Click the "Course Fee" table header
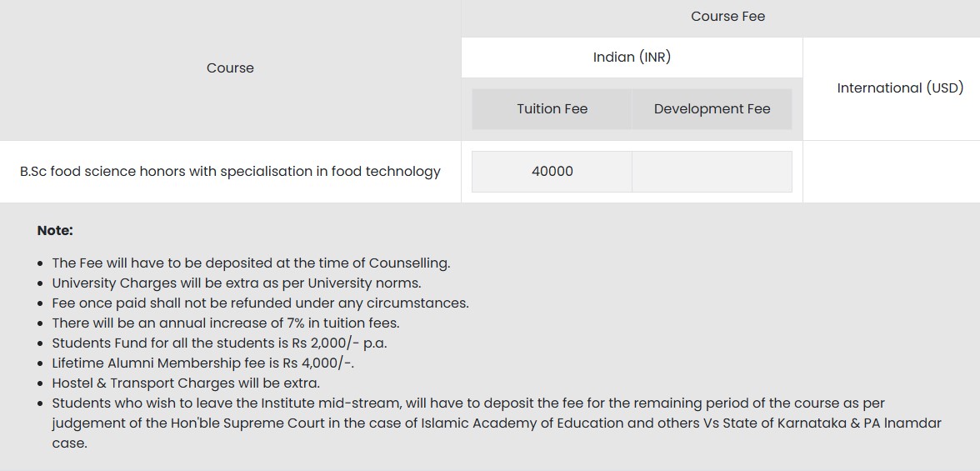The height and width of the screenshot is (471, 980). coord(727,17)
